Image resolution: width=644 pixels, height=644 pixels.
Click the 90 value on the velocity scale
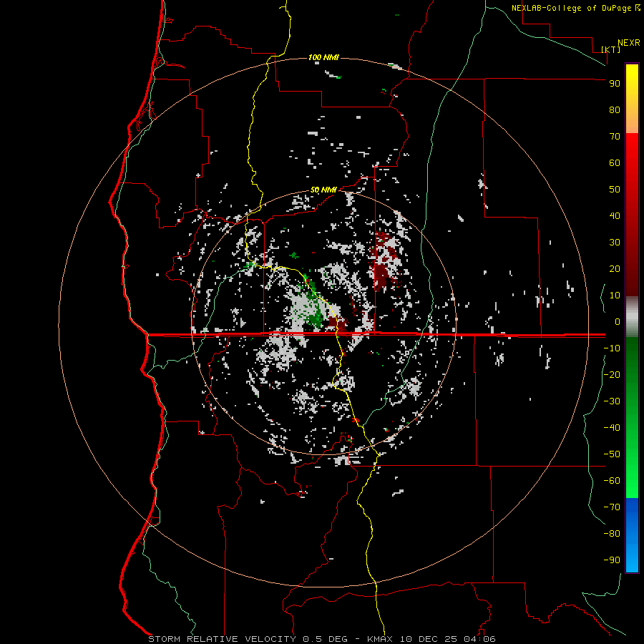(615, 84)
